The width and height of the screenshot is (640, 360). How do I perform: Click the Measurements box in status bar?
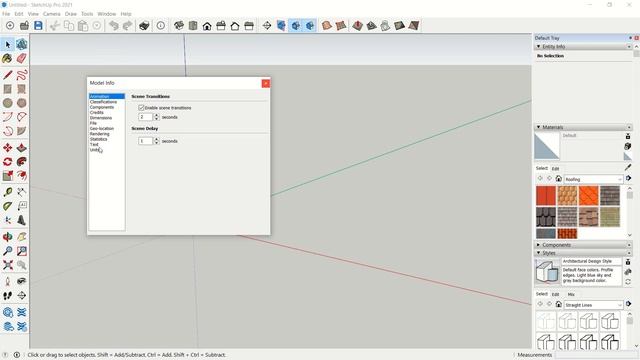[x=596, y=355]
